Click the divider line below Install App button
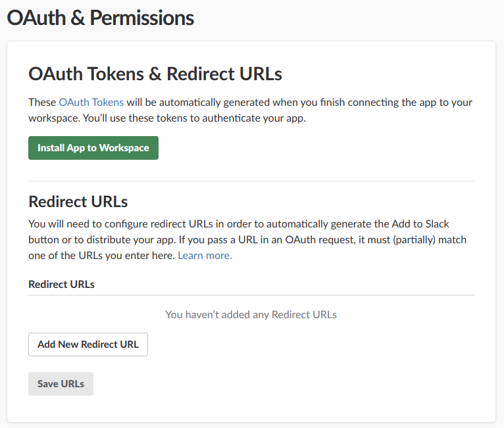Screen dimensions: 504x428 [x=251, y=181]
